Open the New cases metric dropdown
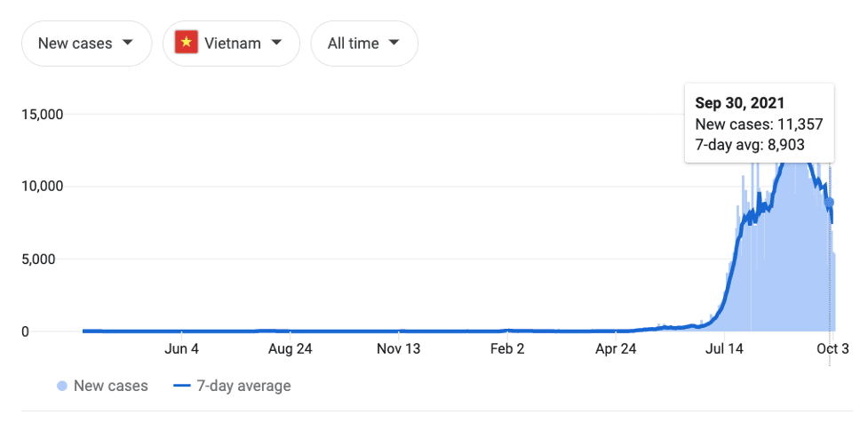This screenshot has width=868, height=431. tap(86, 44)
